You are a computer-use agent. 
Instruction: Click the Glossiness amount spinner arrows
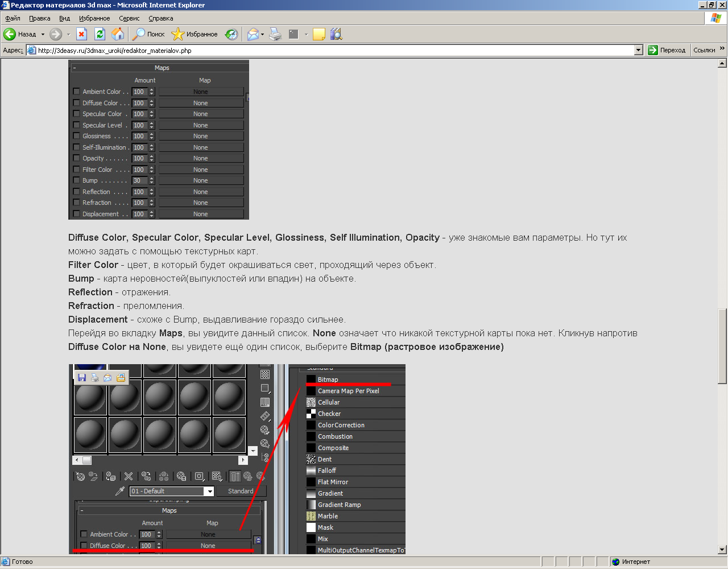click(152, 136)
